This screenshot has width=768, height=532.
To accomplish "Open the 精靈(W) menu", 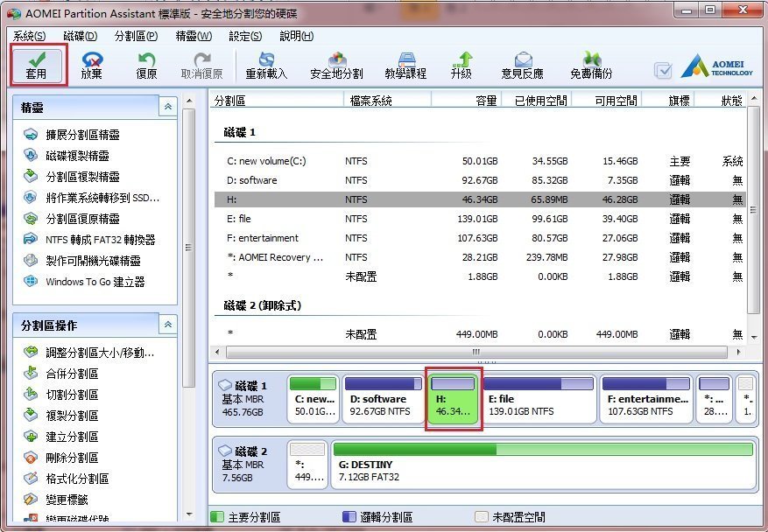I will click(194, 36).
